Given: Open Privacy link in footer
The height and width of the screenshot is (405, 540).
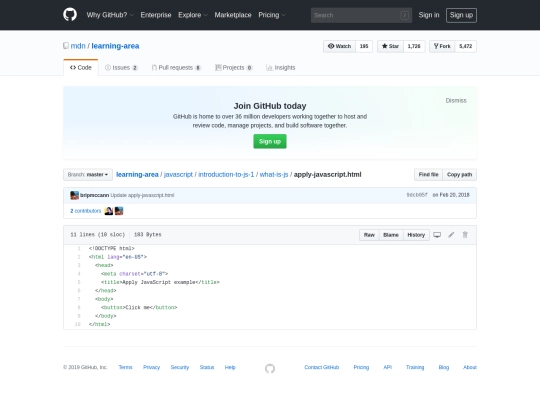Looking at the screenshot, I should pos(152,367).
